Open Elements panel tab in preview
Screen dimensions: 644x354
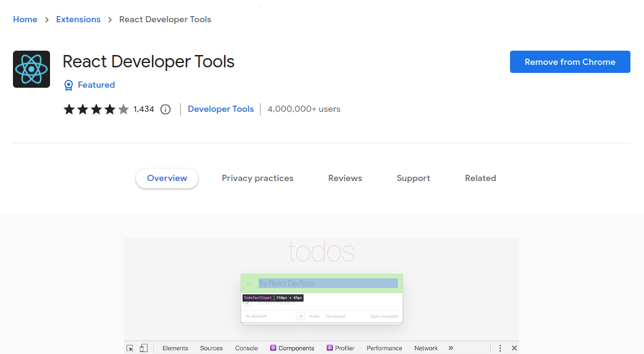(175, 348)
